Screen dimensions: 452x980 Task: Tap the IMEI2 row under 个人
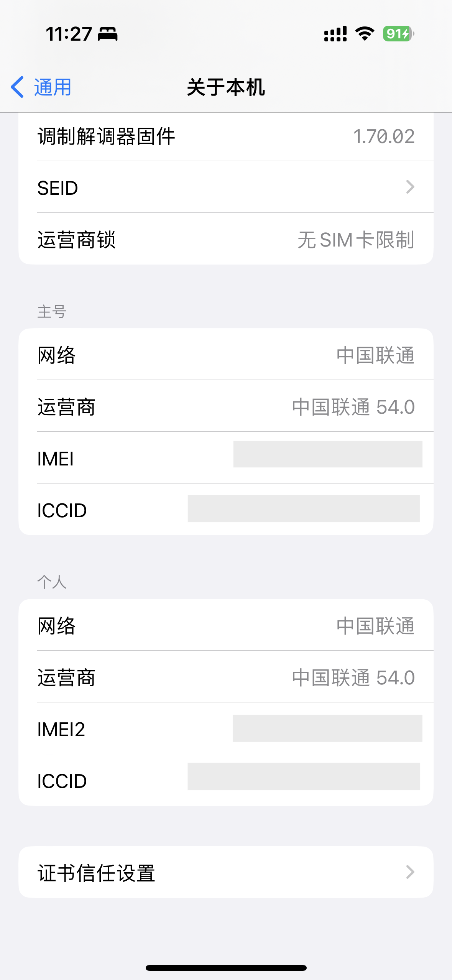tap(226, 729)
